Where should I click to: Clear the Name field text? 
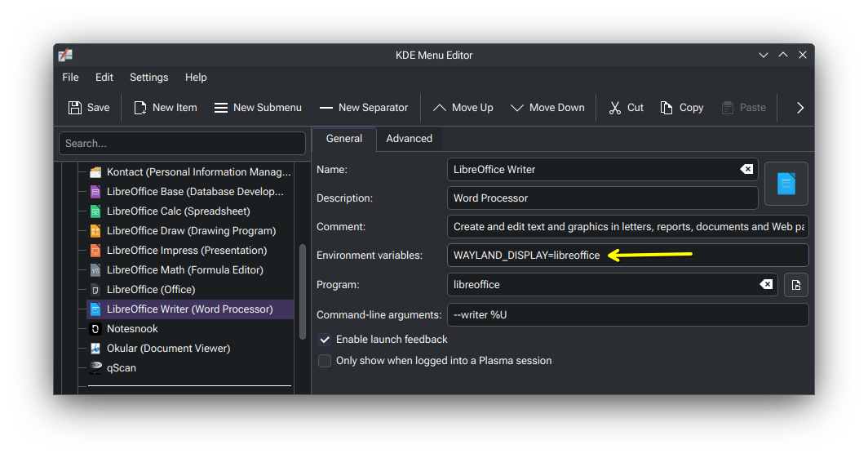pyautogui.click(x=746, y=170)
